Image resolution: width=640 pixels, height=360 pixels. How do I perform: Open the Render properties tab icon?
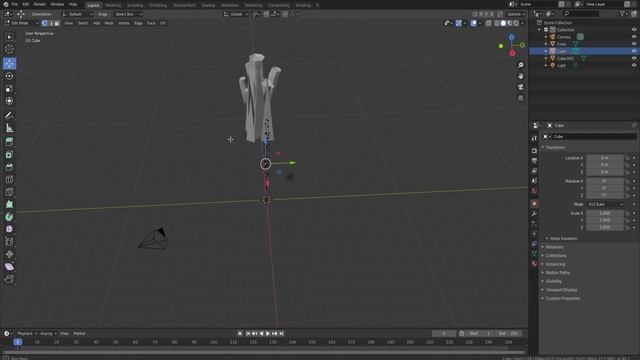pos(534,151)
